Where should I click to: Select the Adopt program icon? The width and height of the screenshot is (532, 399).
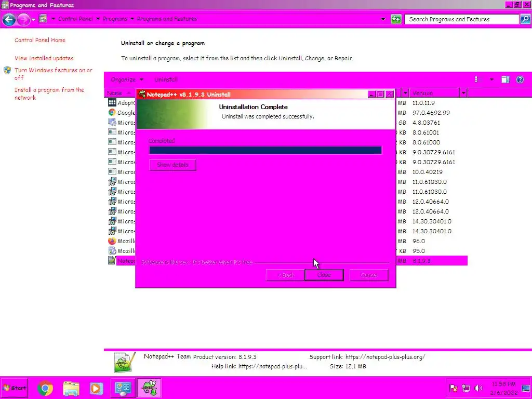click(x=112, y=102)
